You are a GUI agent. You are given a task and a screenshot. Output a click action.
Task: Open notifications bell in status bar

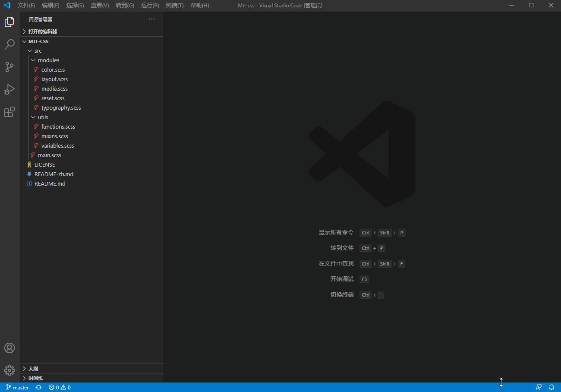pos(552,387)
